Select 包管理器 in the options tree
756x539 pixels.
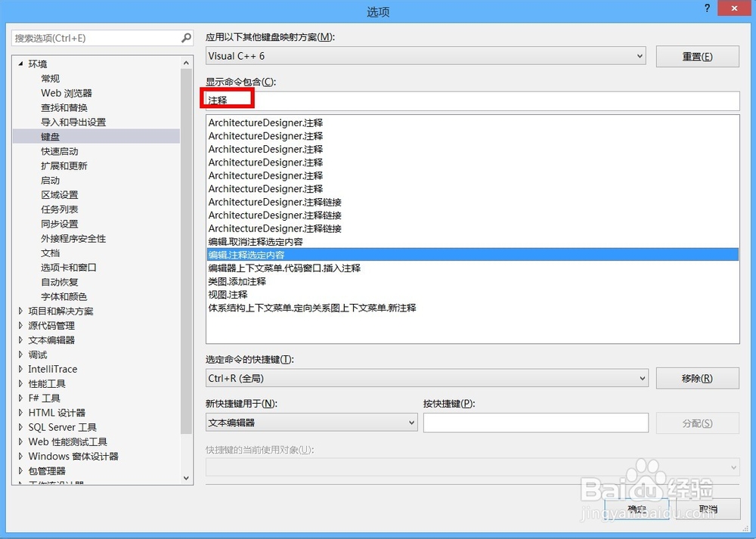[x=47, y=470]
